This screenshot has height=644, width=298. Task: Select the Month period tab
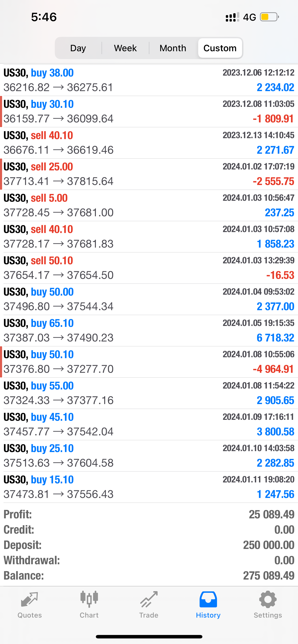[173, 48]
